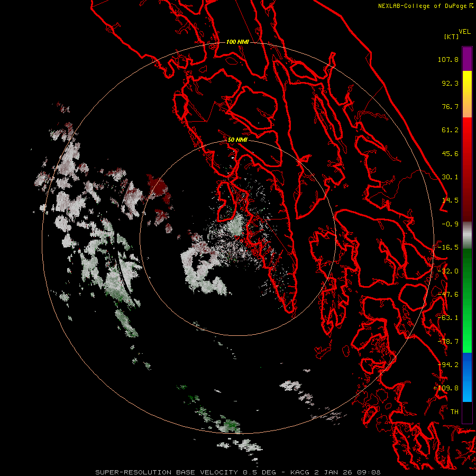
Task: Select the 30.1 velocity scale value
Action: coord(450,177)
